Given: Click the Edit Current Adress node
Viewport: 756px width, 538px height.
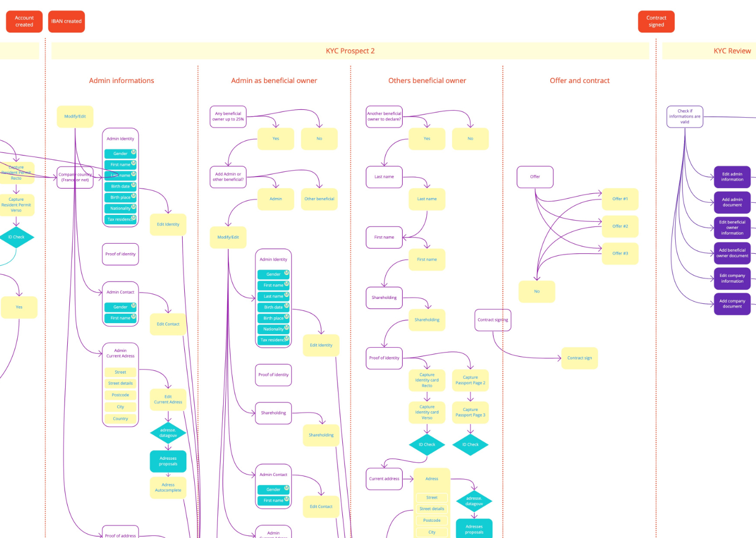Looking at the screenshot, I should pyautogui.click(x=168, y=400).
